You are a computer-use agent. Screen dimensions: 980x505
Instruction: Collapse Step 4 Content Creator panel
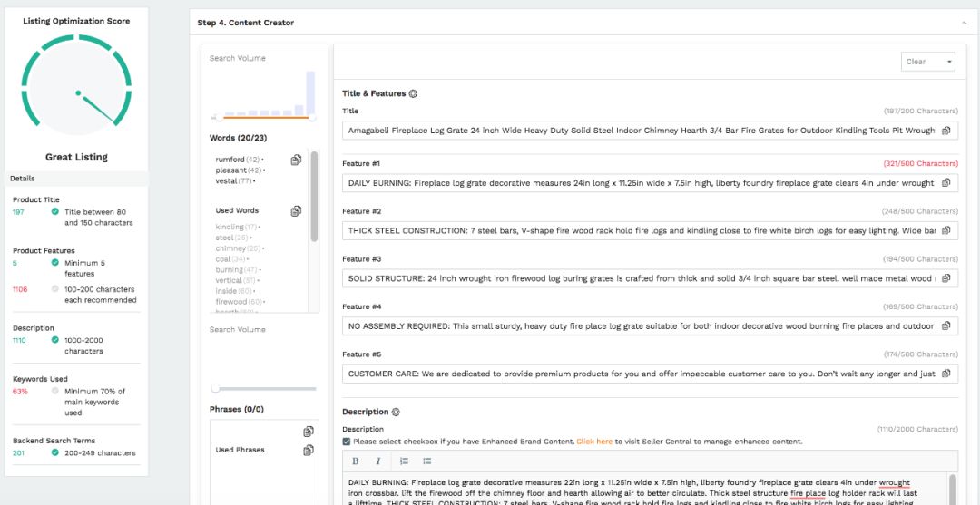[964, 23]
